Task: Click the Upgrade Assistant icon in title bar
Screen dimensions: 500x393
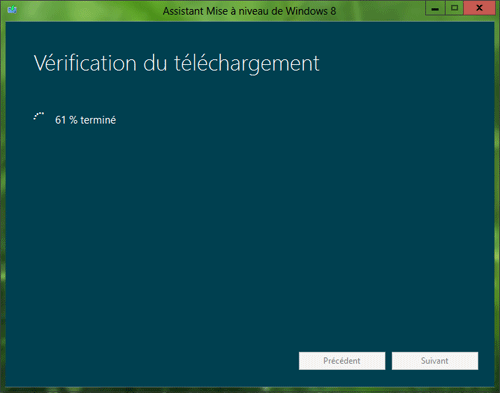Action: [12, 10]
